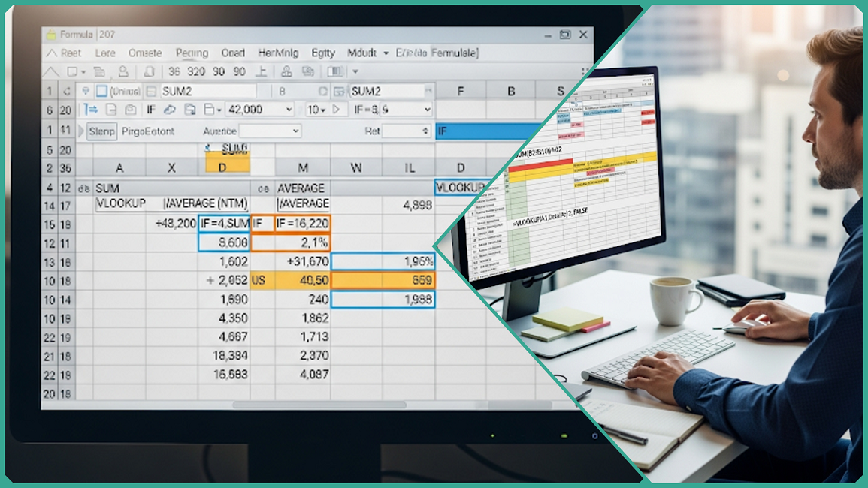
Task: Click the people hierarchy icon in toolbar
Action: tap(286, 71)
